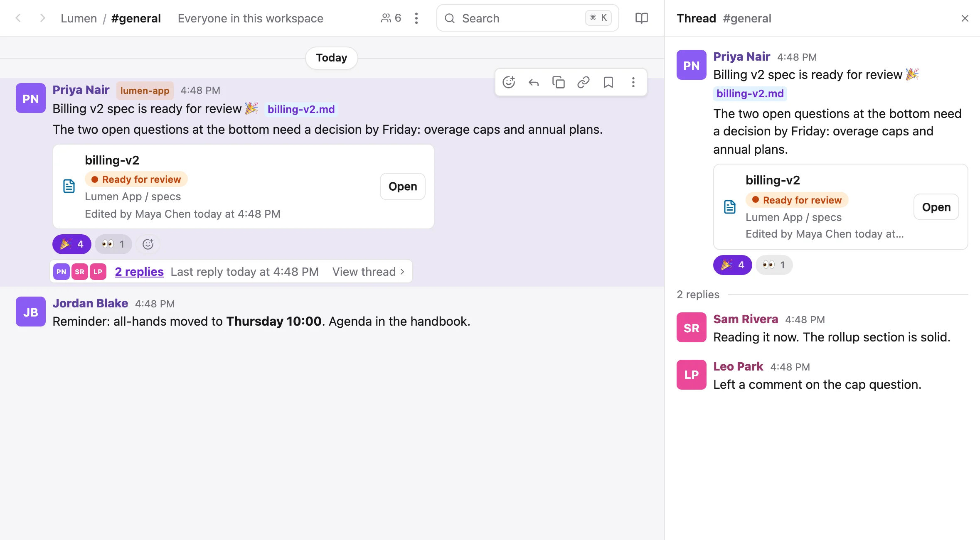Bookmark Priya's message

(x=608, y=82)
